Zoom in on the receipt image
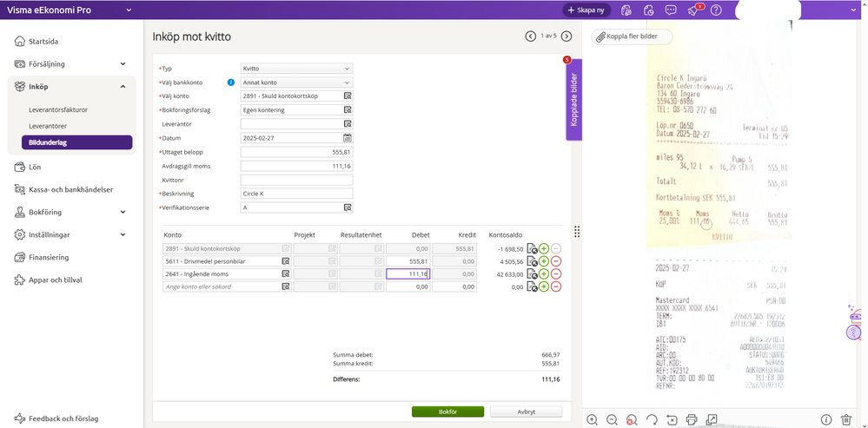Viewport: 868px width, 428px height. (x=592, y=419)
